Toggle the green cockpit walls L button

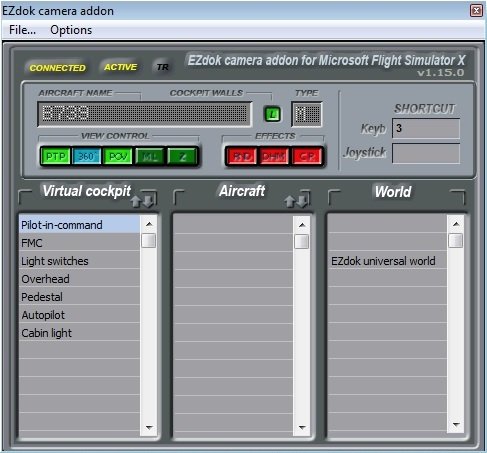click(x=273, y=114)
